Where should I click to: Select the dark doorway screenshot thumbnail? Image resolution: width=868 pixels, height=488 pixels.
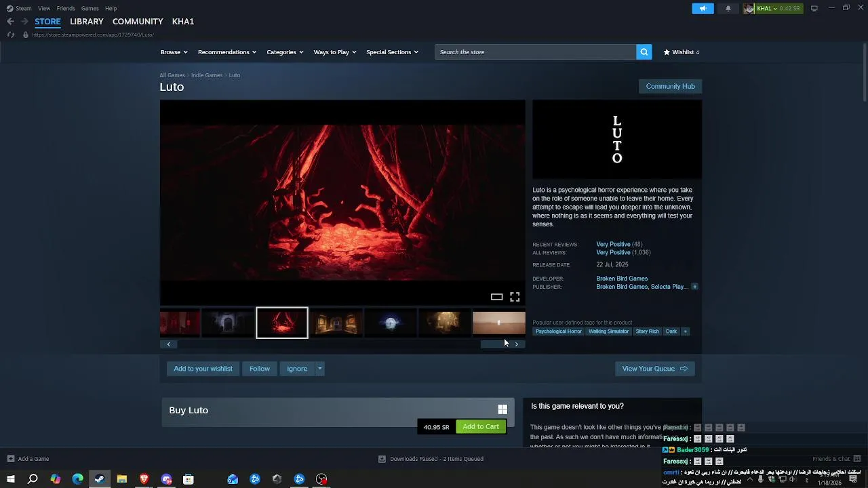pyautogui.click(x=228, y=323)
